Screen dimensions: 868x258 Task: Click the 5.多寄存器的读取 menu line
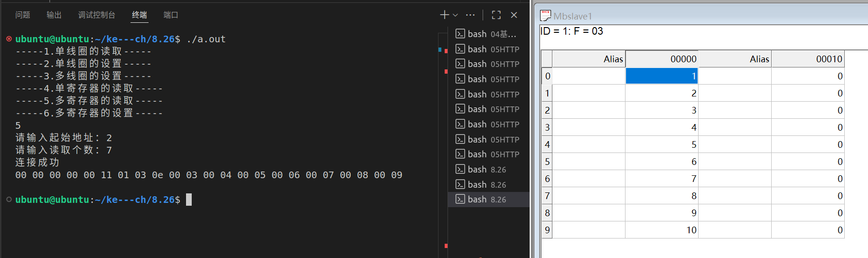tap(89, 101)
